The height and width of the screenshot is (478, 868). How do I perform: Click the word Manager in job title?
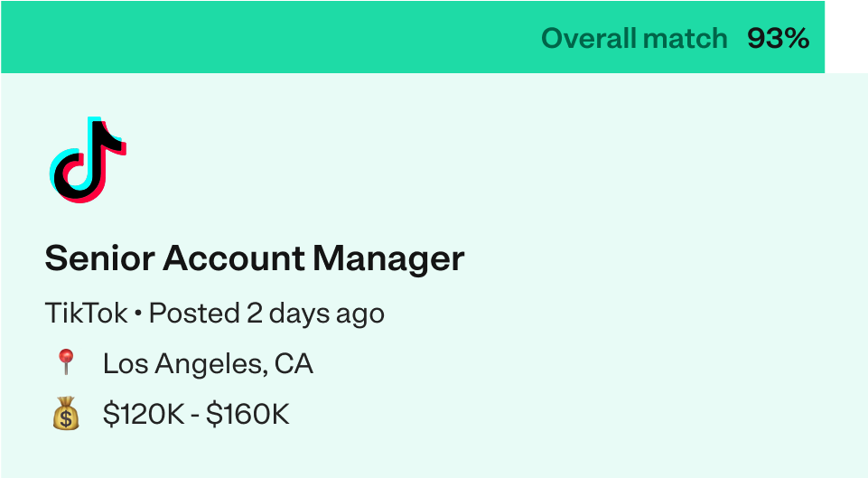[388, 259]
